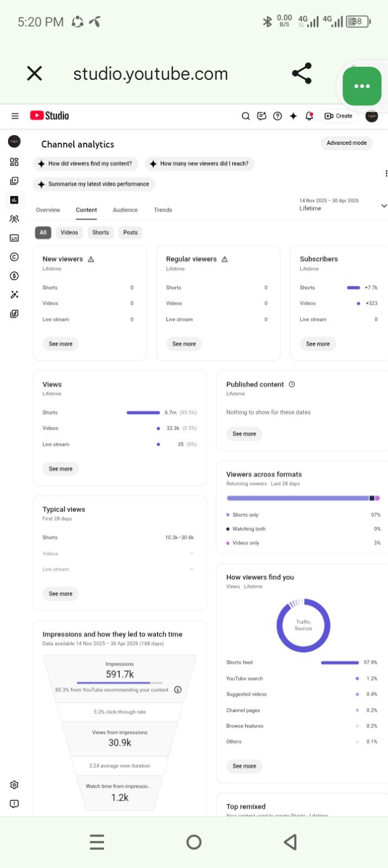
Task: Ask 'How did viewers find my content?'
Action: point(86,163)
